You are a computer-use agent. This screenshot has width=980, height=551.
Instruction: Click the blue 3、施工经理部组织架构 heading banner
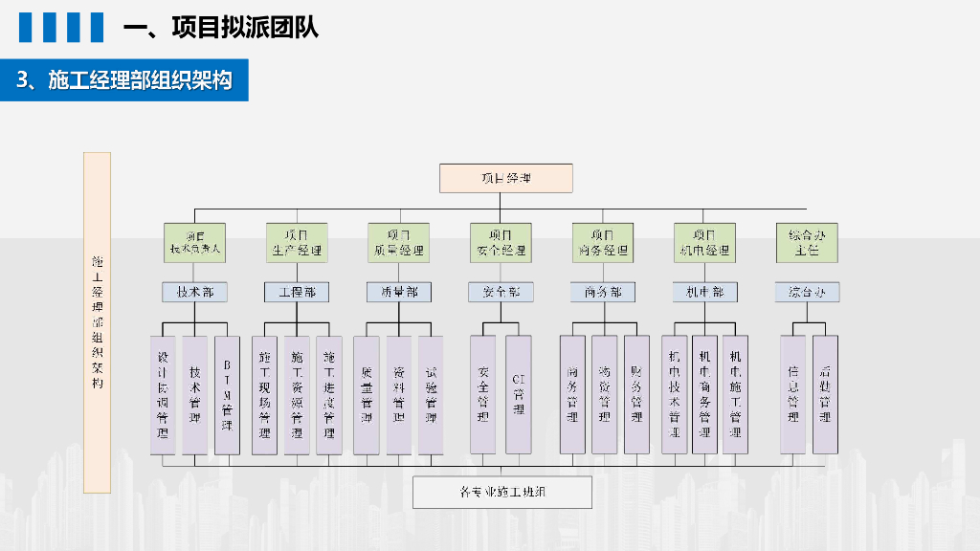pos(124,80)
